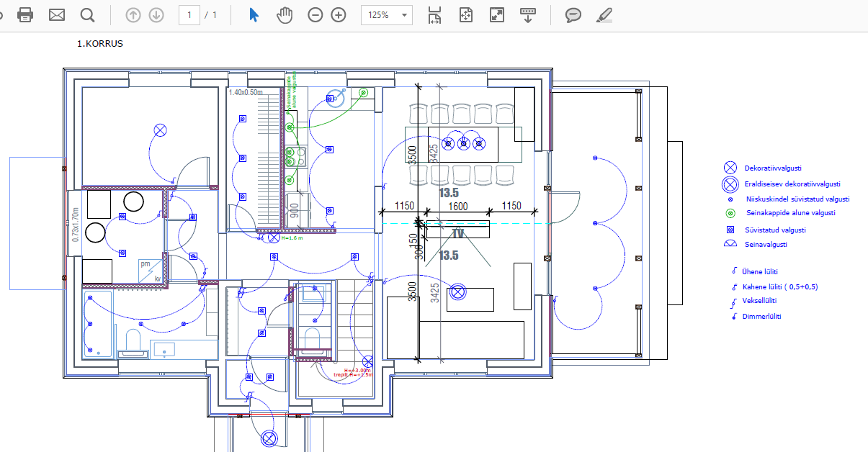Click the 1.KORRUS heading text
The image size is (868, 452).
coord(100,44)
